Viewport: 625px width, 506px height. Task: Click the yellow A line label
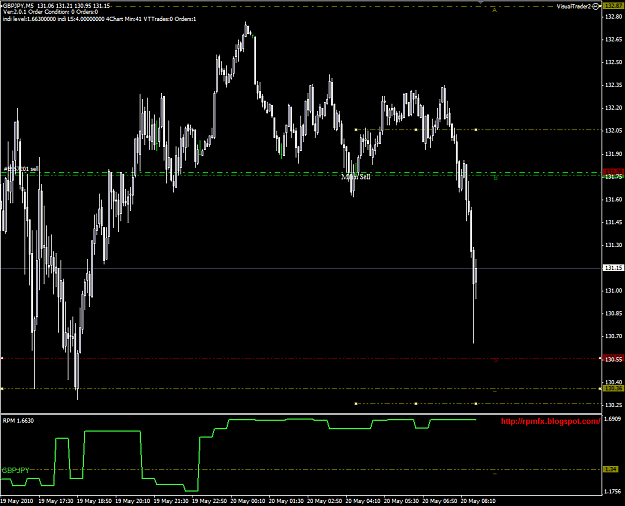tap(495, 10)
